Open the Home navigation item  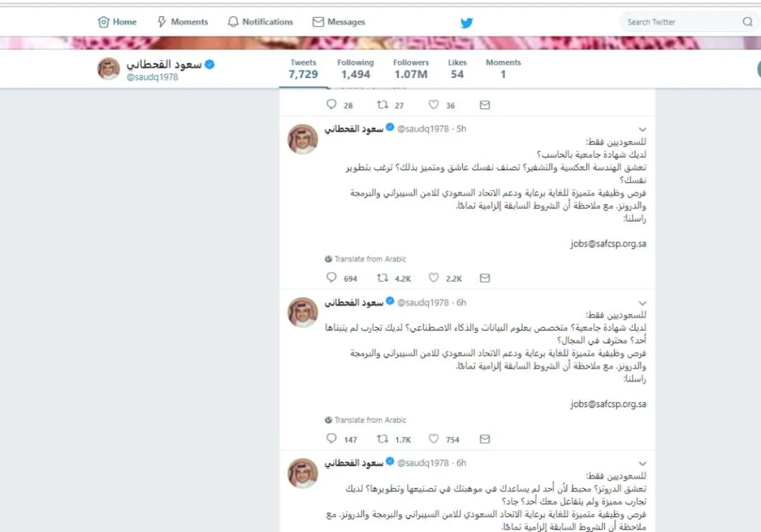117,22
